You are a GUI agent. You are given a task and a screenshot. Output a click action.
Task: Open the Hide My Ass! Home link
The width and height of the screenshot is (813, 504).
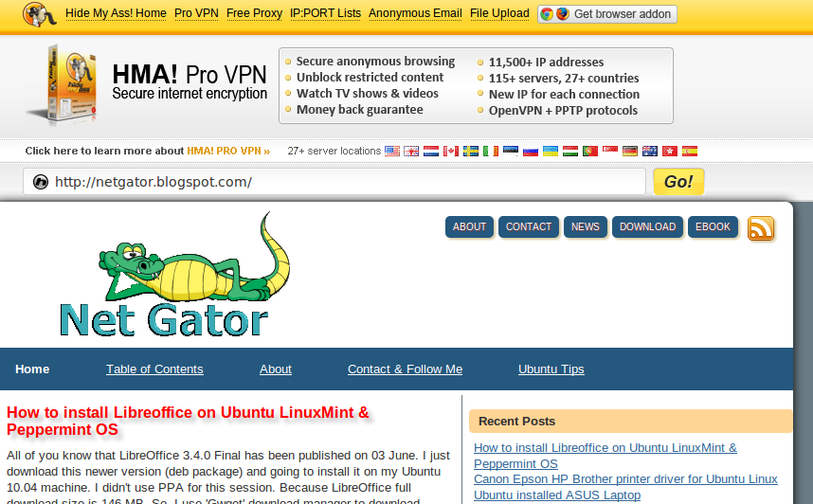pyautogui.click(x=117, y=13)
